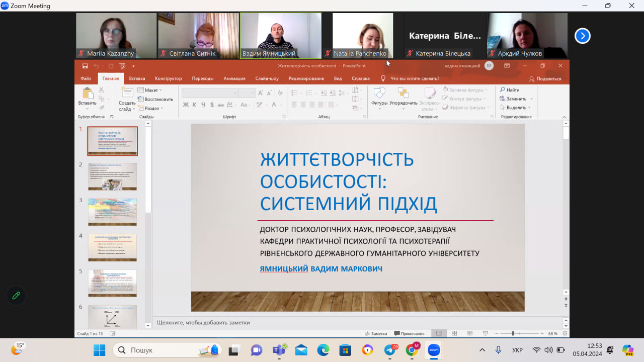Switch to slide sorter view in status bar
Screen dimensions: 644x362
click(454, 333)
